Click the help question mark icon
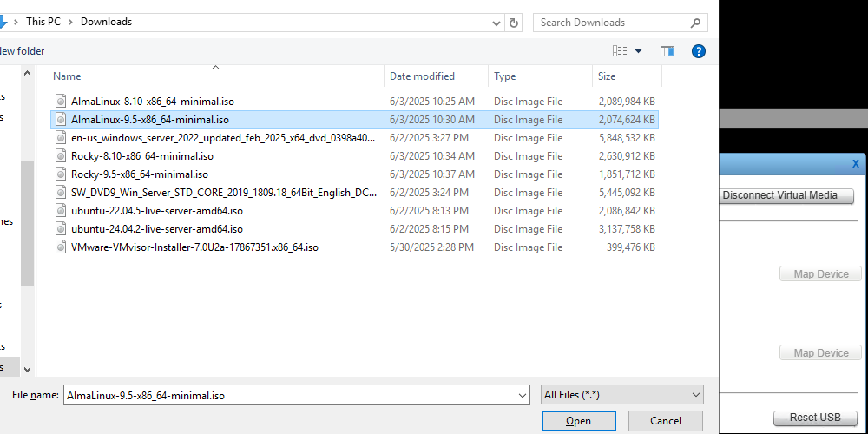Image resolution: width=868 pixels, height=434 pixels. pos(698,51)
